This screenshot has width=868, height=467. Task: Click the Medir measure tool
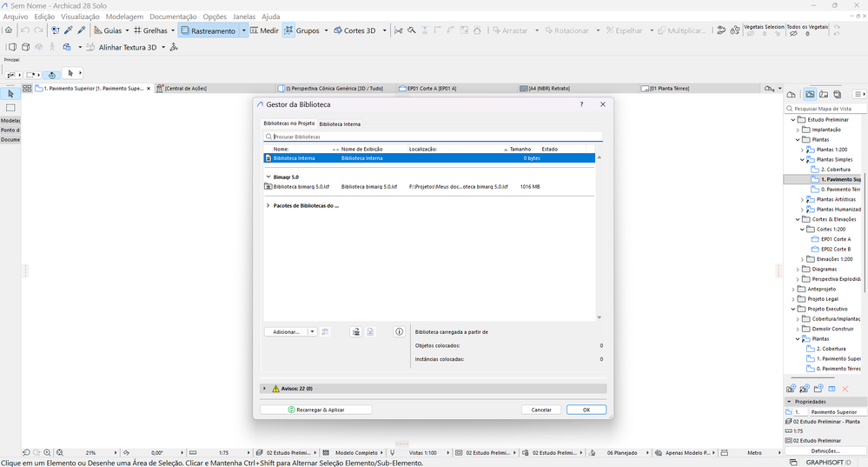pos(264,30)
